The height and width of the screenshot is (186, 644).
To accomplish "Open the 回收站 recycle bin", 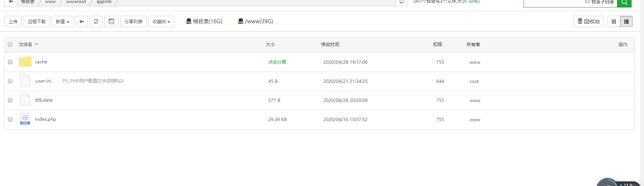I will point(588,21).
